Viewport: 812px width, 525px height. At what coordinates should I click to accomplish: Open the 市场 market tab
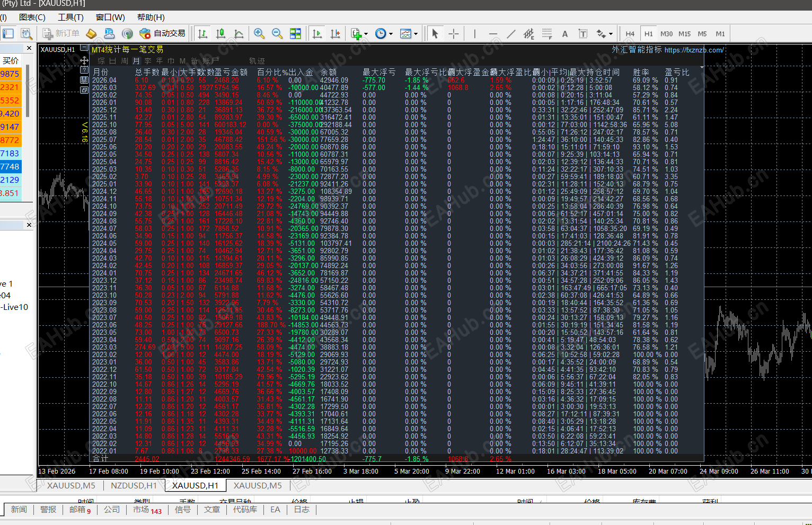click(147, 510)
